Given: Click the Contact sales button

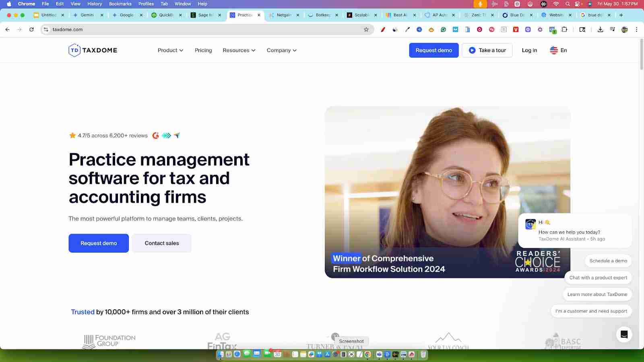Looking at the screenshot, I should pos(162,243).
